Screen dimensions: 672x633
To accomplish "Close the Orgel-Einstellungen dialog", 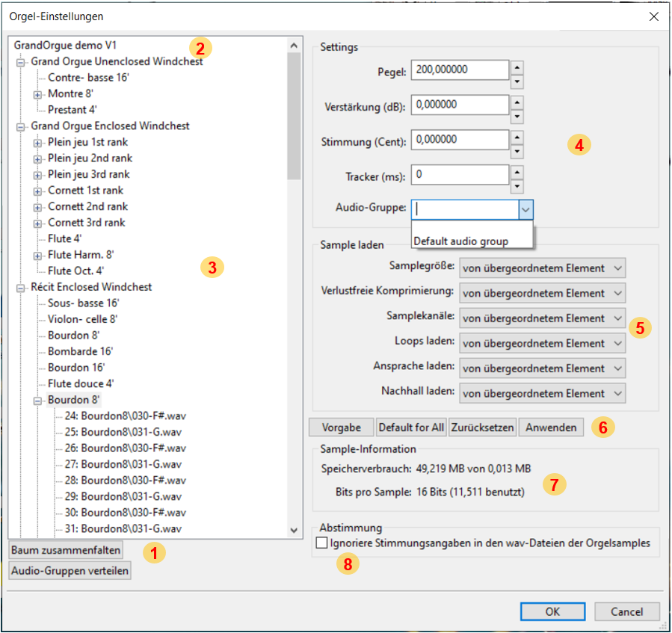I will (x=653, y=16).
